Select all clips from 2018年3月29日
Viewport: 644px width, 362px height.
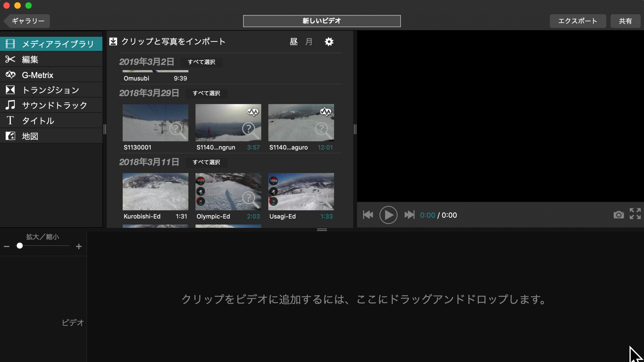click(x=206, y=93)
